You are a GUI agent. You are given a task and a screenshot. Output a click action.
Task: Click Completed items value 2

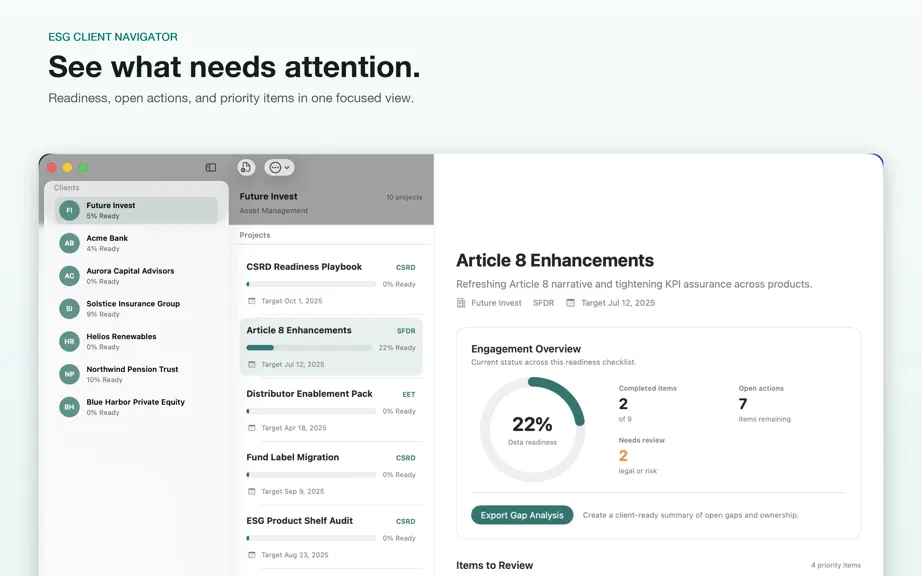pyautogui.click(x=623, y=404)
